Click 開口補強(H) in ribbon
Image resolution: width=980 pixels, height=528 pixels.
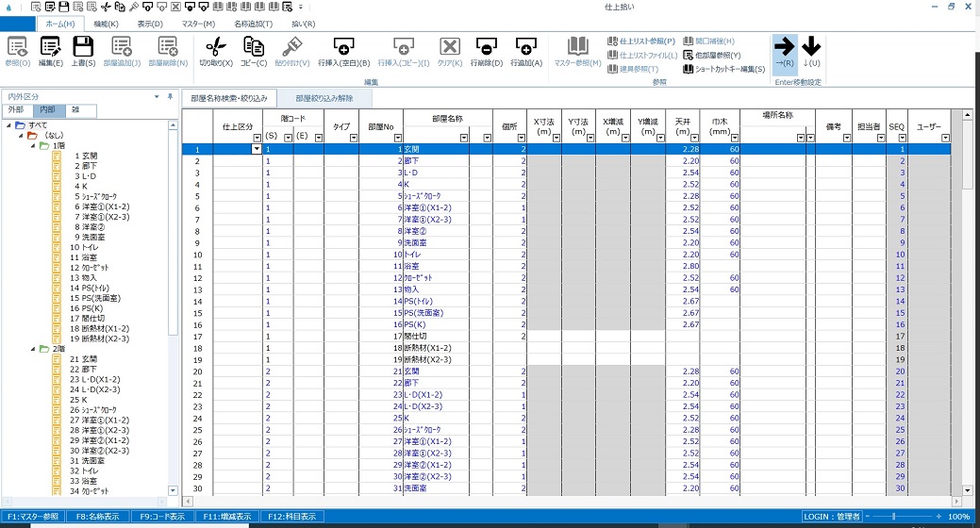tap(708, 41)
